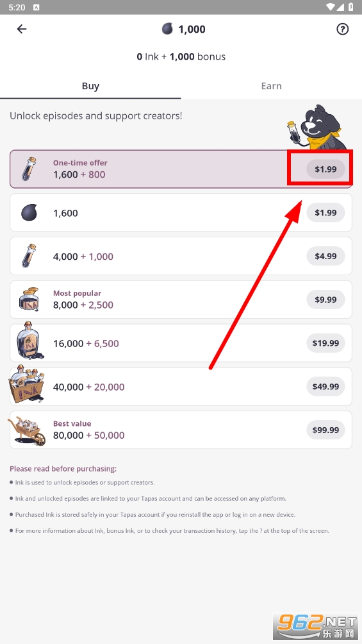Tap the Most popular ink jar icon

click(x=29, y=299)
